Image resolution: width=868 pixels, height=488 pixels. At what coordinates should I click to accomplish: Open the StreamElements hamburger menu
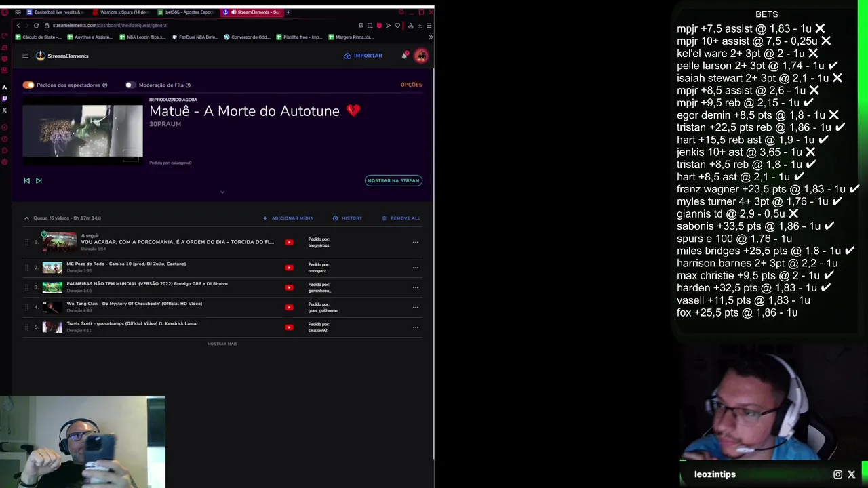point(25,56)
